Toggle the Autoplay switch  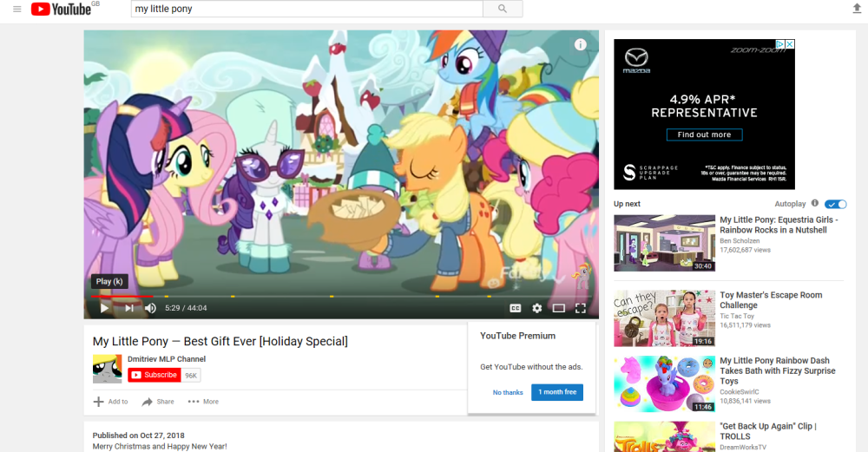click(x=835, y=204)
